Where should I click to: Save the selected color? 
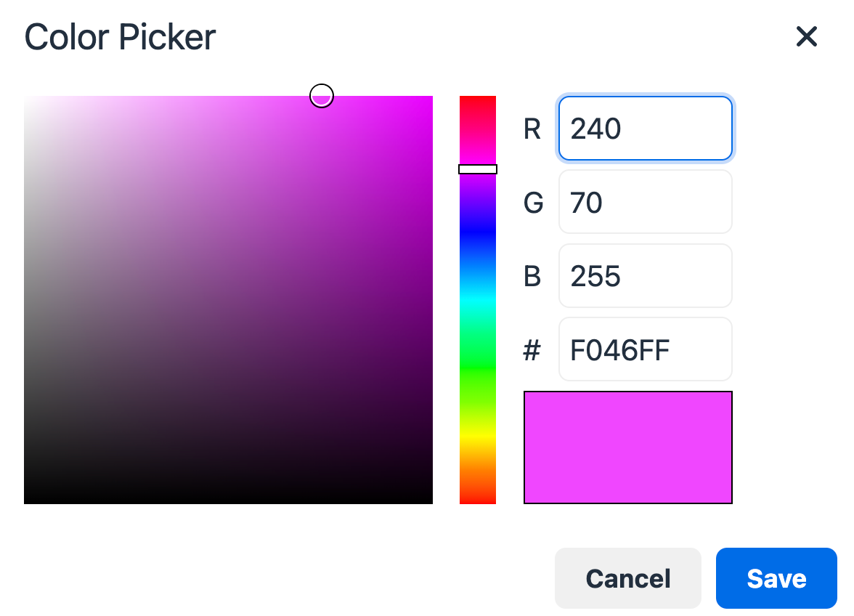point(776,578)
